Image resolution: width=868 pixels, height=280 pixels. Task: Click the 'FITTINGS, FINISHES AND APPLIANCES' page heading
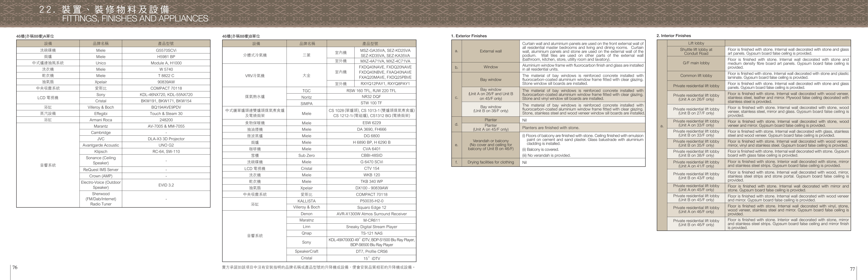[x=135, y=18]
